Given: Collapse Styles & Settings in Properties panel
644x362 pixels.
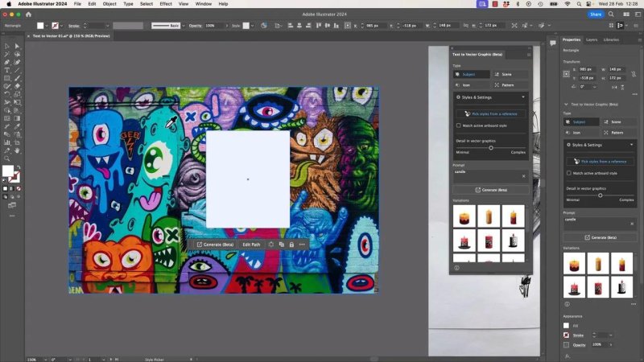Looking at the screenshot, I should 632,145.
